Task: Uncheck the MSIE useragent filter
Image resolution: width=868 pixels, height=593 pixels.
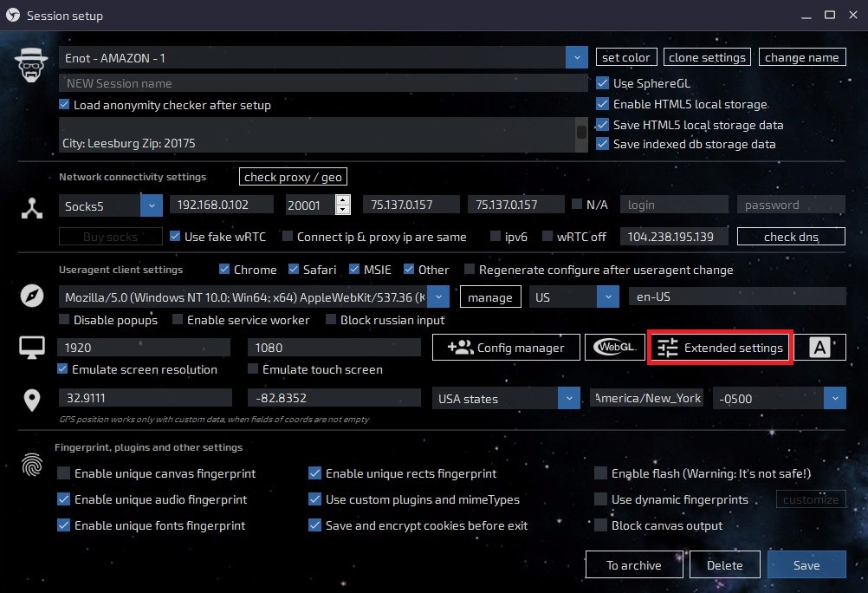Action: pos(354,269)
